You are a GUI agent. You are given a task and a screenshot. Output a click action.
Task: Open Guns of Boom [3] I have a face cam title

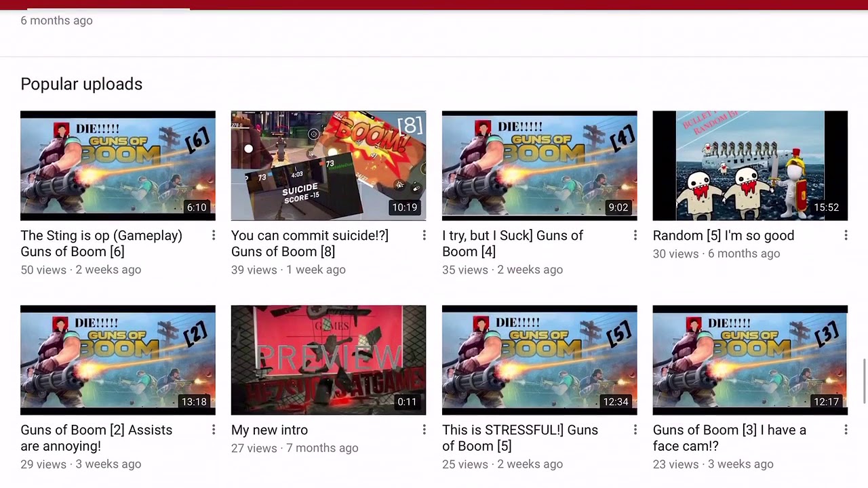click(730, 438)
